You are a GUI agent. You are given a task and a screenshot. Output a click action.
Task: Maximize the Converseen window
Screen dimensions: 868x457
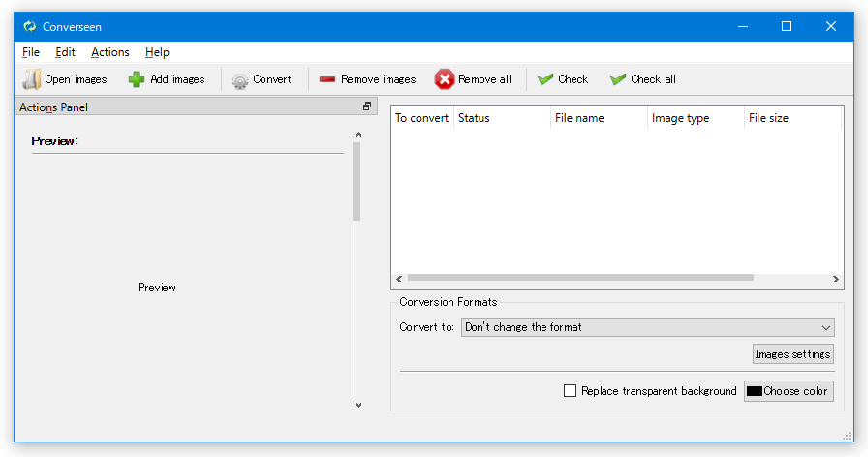click(786, 26)
